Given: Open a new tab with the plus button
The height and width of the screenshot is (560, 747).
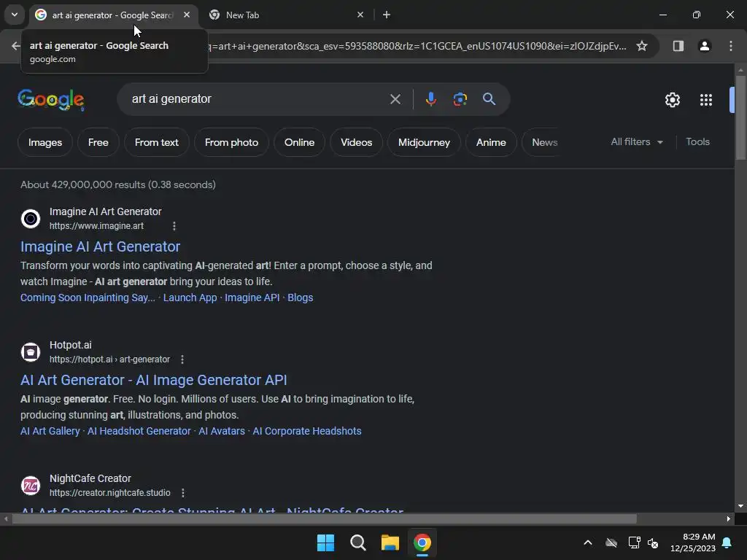Looking at the screenshot, I should 387,15.
